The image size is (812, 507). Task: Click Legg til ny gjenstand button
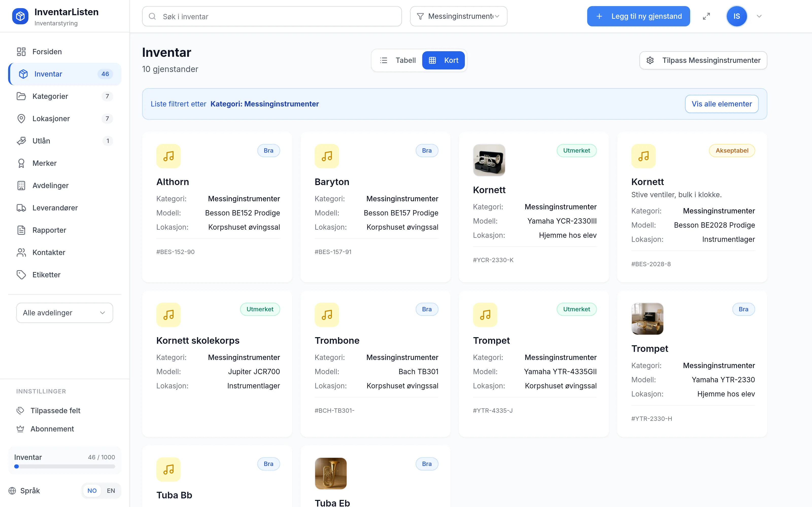[x=638, y=16]
